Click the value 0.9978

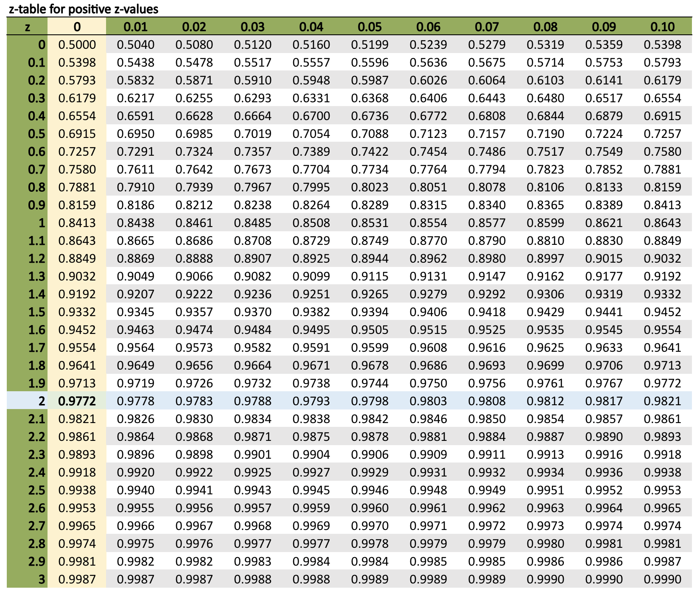coord(370,544)
